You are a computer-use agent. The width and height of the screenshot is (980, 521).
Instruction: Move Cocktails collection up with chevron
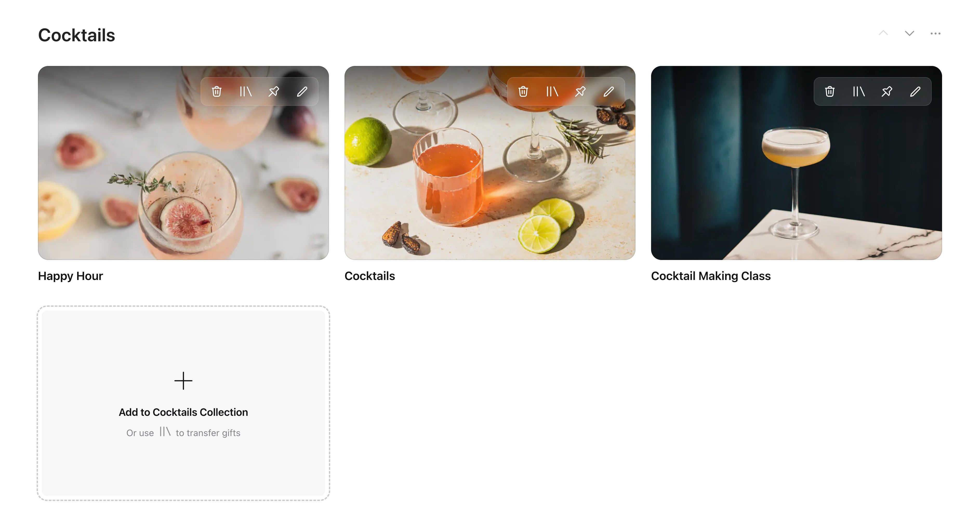pyautogui.click(x=883, y=33)
